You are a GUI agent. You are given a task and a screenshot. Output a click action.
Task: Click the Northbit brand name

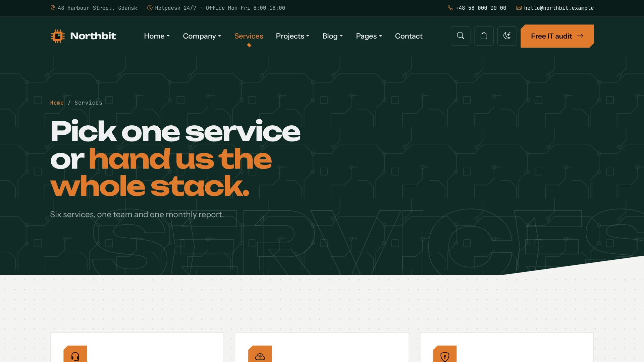coord(93,36)
